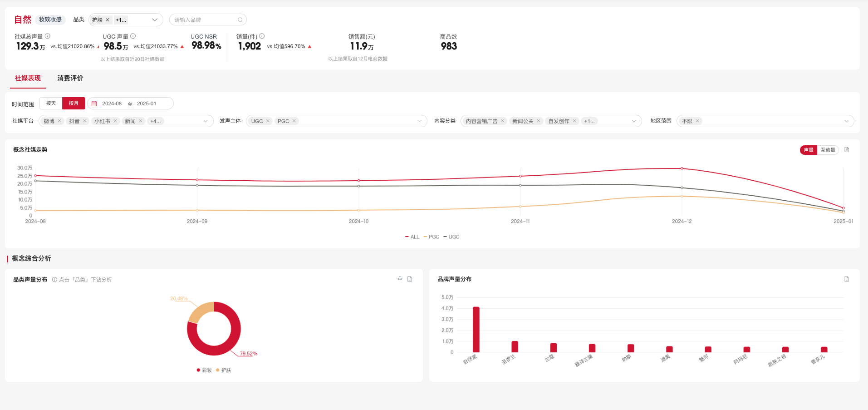The height and width of the screenshot is (410, 868).
Task: Remove 新闻公关 tag
Action: 539,121
